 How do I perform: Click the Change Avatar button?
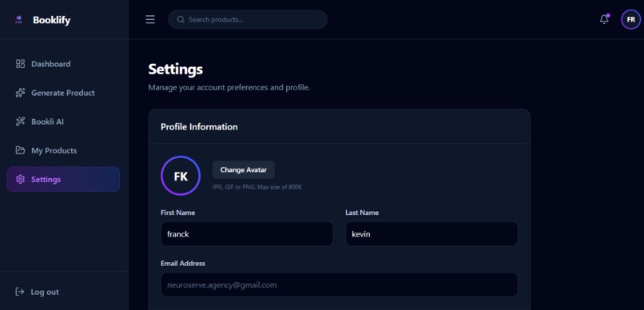[x=244, y=169]
